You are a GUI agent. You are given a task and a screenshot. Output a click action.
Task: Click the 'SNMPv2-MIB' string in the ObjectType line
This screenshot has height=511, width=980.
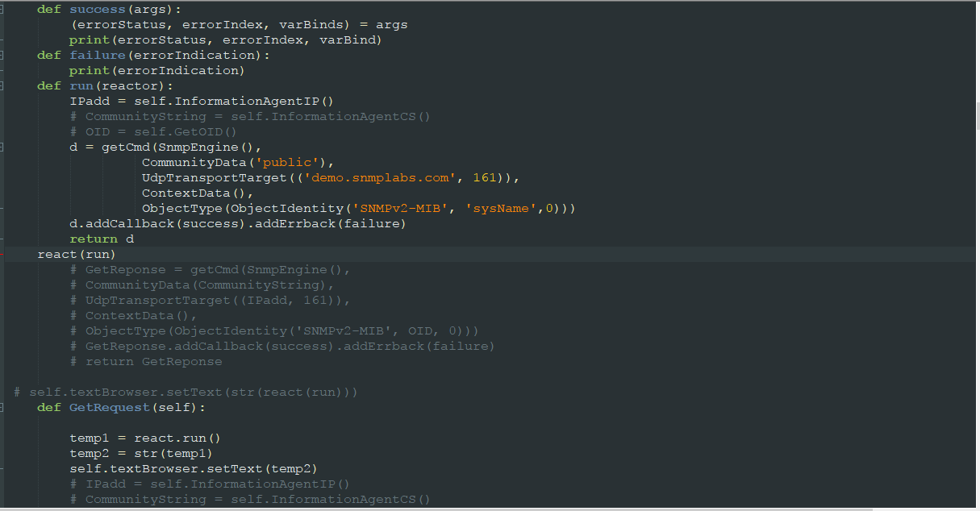click(x=400, y=208)
